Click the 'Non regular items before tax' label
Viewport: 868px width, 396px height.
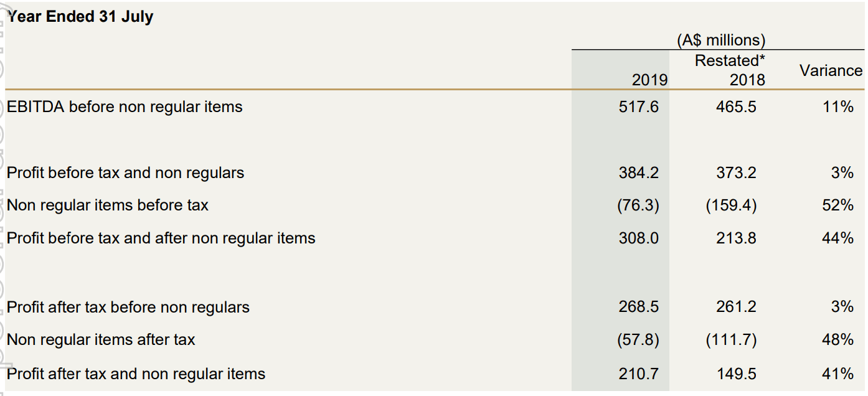pos(107,205)
